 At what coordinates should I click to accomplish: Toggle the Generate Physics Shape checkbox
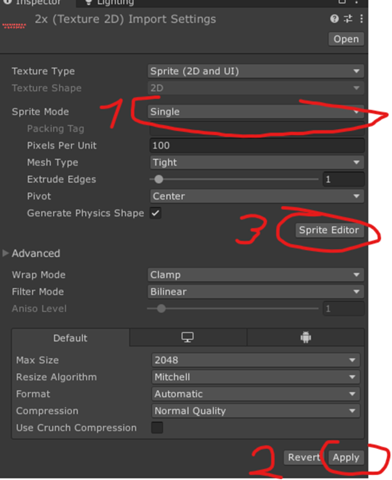tap(156, 213)
